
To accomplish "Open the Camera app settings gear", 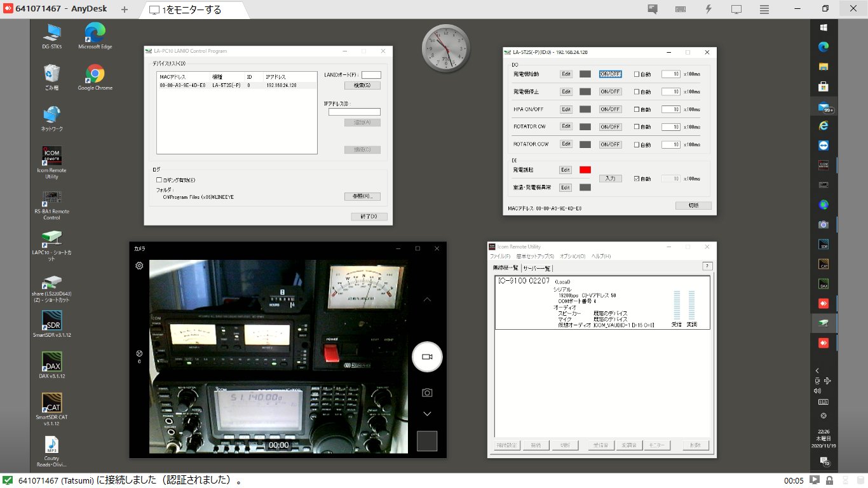I will coord(139,266).
